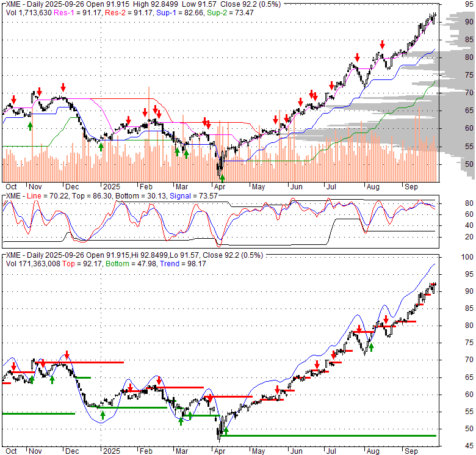Select 'Apr' on the top chart time axis

click(220, 187)
